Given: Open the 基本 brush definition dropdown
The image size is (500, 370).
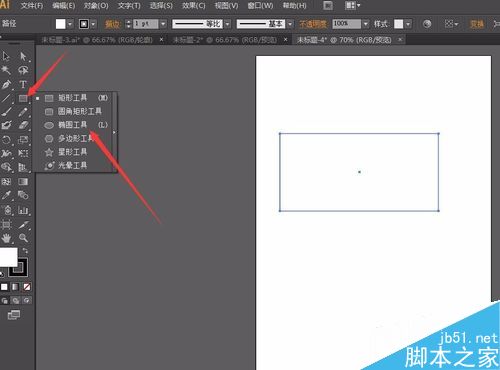Looking at the screenshot, I should pos(290,24).
